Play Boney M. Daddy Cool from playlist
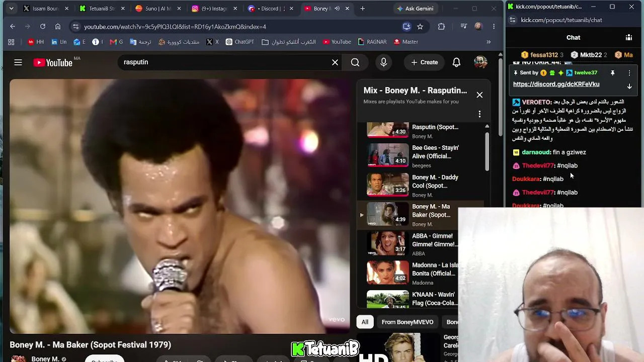The height and width of the screenshot is (362, 644). click(x=413, y=186)
